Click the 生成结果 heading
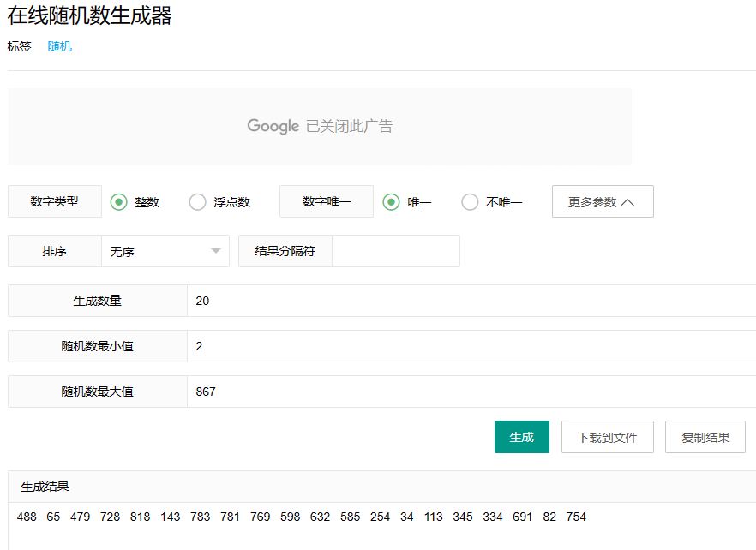 tap(45, 487)
